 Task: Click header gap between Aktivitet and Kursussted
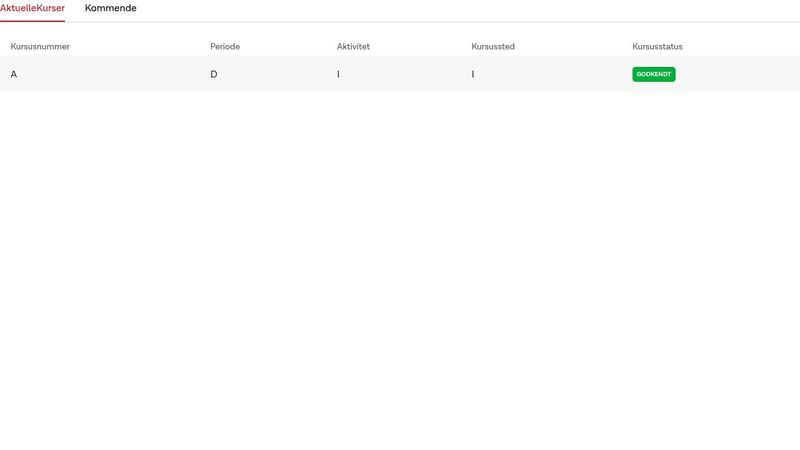(x=420, y=47)
